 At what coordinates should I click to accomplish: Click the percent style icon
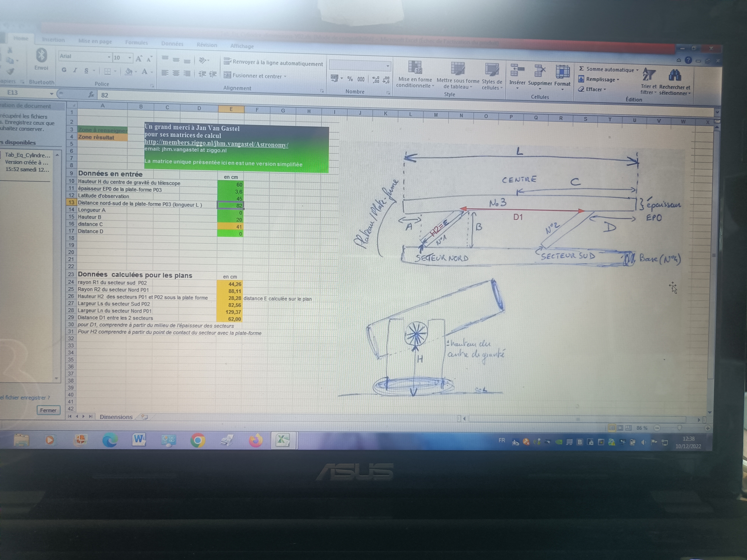pos(350,79)
